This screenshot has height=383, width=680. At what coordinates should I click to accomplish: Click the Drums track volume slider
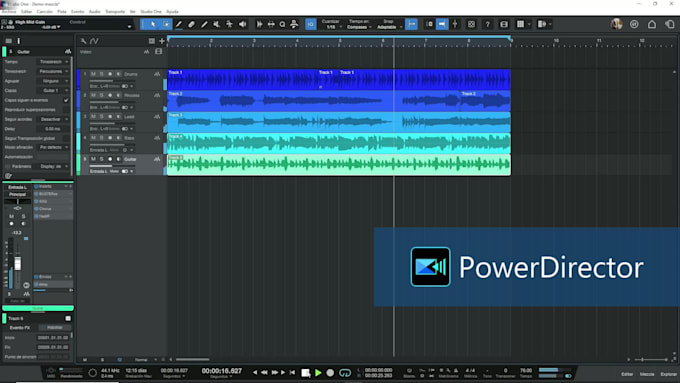[113, 81]
